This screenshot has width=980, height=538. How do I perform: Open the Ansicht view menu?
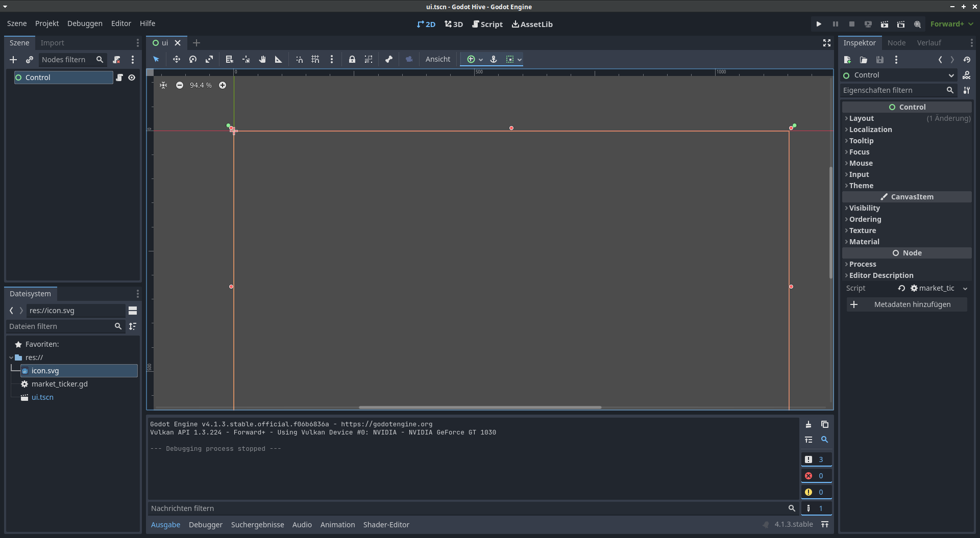click(x=438, y=59)
